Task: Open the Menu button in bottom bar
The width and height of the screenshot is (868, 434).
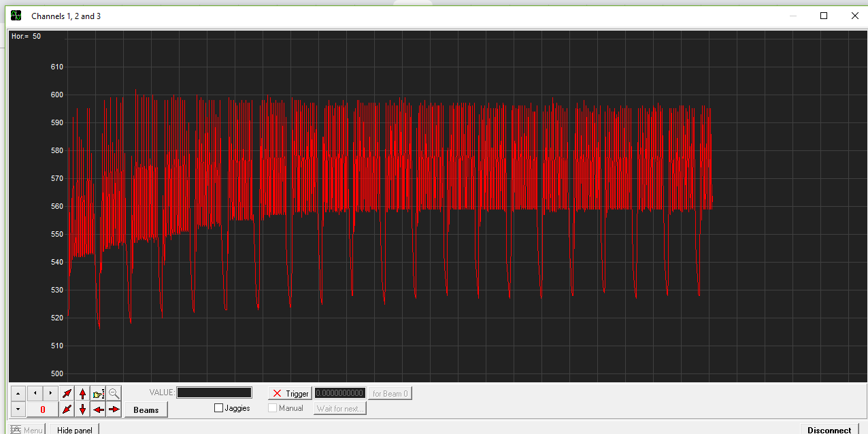Action: click(x=27, y=430)
